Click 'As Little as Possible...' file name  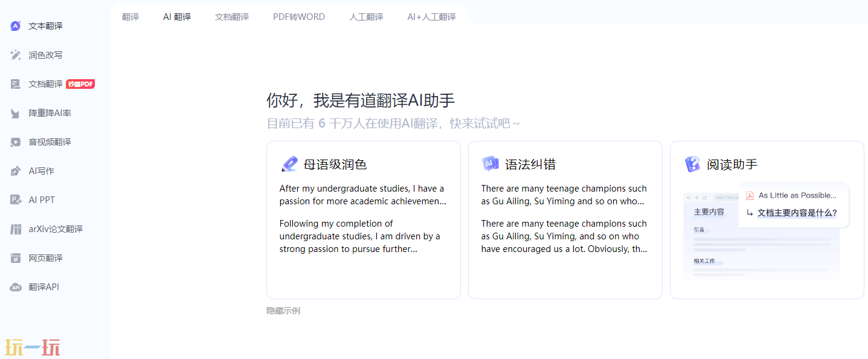[x=797, y=195]
